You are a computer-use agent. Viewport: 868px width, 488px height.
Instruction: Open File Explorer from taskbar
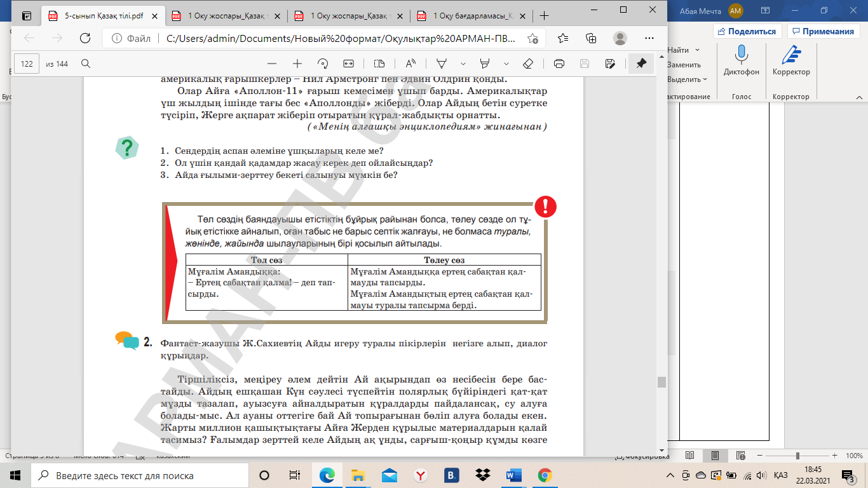coord(358,475)
